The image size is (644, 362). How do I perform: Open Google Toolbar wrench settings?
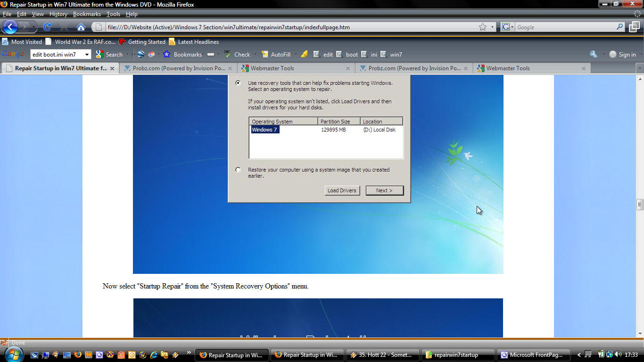click(593, 54)
